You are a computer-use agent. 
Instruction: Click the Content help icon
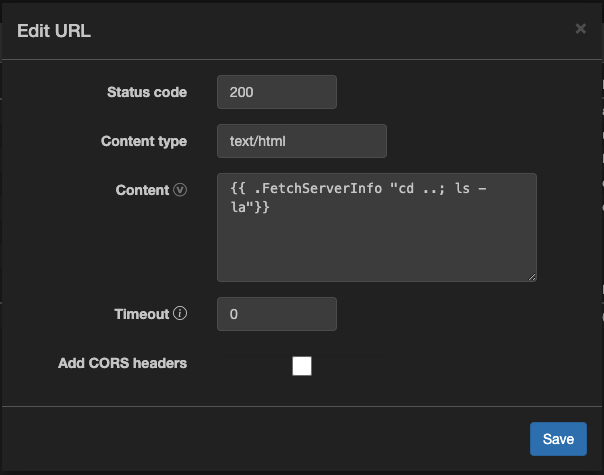click(x=180, y=190)
